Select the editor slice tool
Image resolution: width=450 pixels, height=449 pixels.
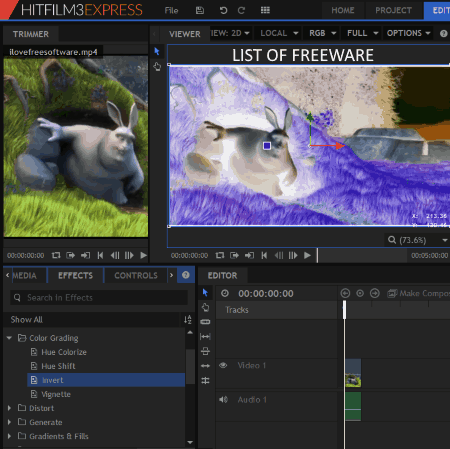(x=205, y=322)
